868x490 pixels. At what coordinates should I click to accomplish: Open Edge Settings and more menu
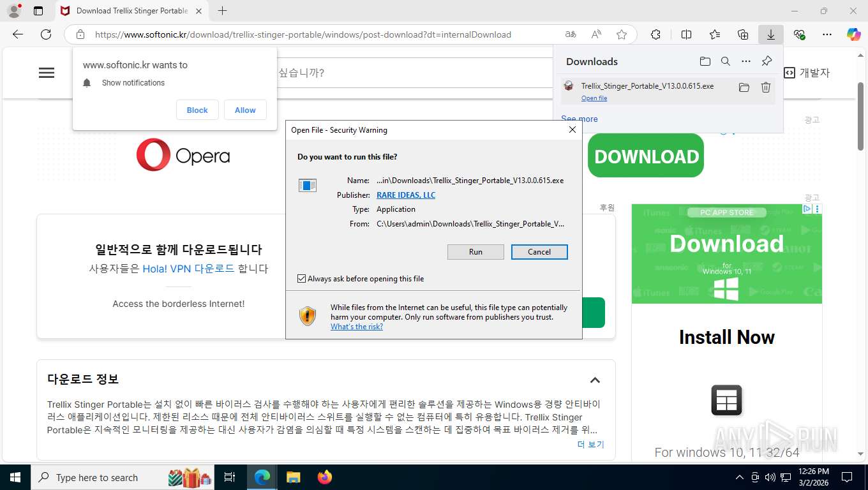[x=827, y=34]
